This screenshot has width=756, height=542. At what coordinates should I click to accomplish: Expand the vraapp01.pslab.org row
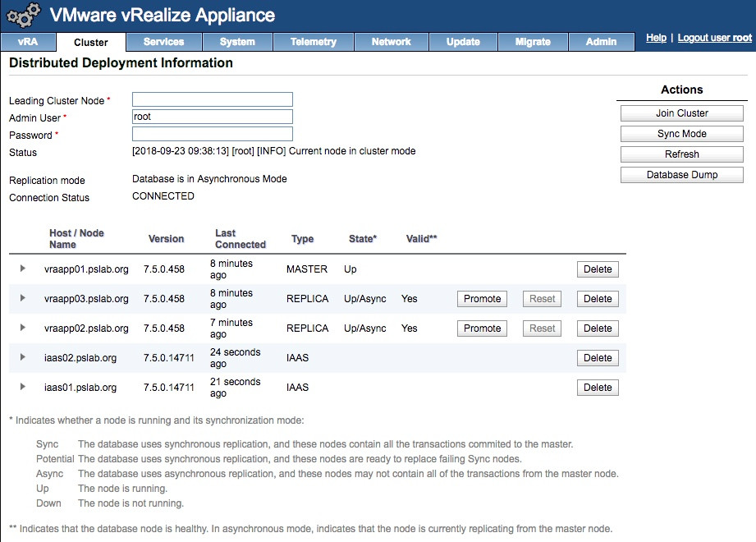tap(22, 268)
